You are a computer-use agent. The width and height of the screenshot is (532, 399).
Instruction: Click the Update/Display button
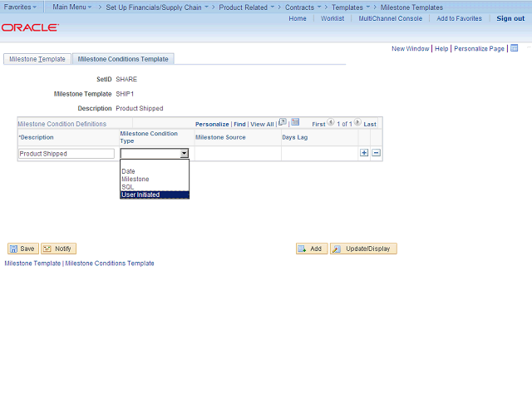pos(363,249)
